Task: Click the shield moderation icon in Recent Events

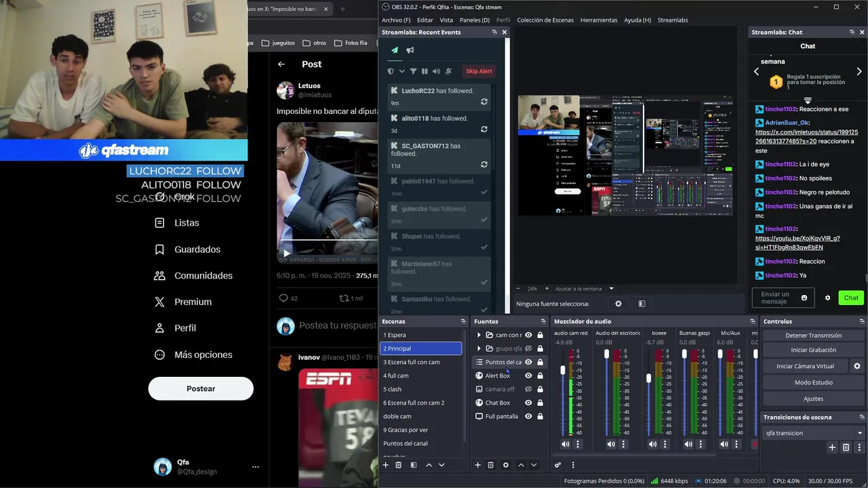Action: pos(391,71)
